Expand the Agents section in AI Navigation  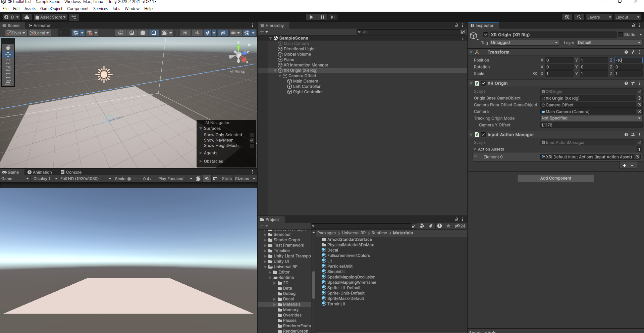point(201,153)
